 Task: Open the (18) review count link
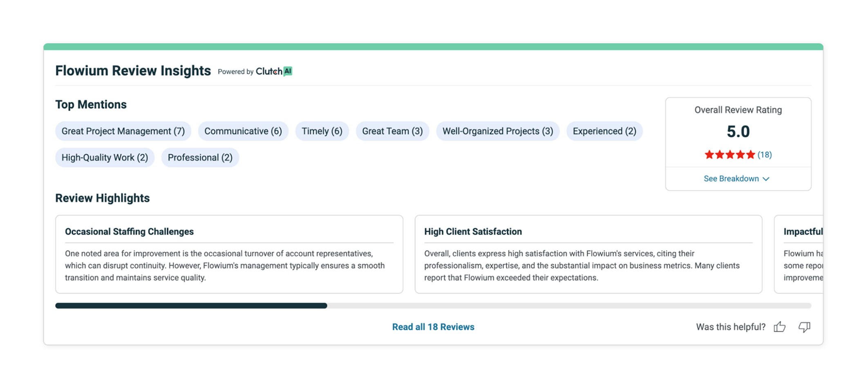[x=765, y=155]
